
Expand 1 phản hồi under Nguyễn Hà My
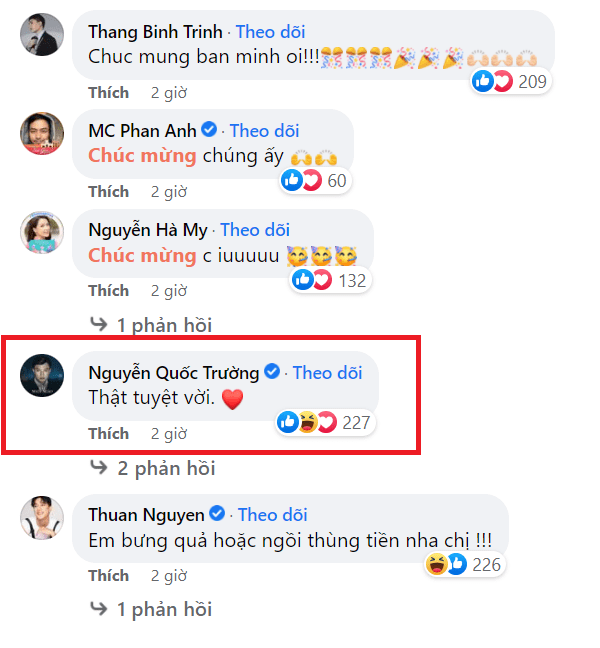coord(151,325)
